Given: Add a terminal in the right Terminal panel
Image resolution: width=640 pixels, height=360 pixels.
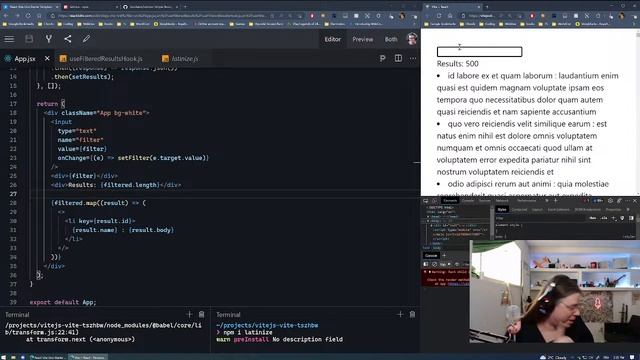Looking at the screenshot, I should tap(400, 314).
